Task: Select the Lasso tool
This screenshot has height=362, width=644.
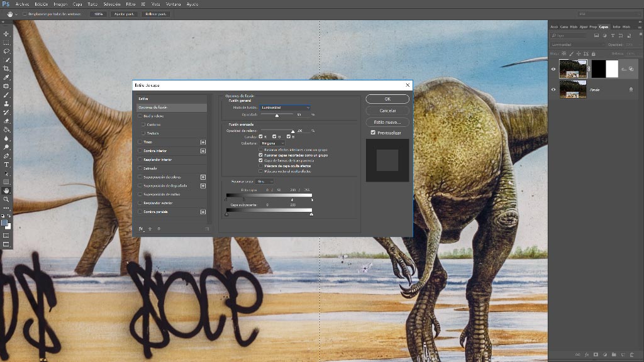Action: 6,52
